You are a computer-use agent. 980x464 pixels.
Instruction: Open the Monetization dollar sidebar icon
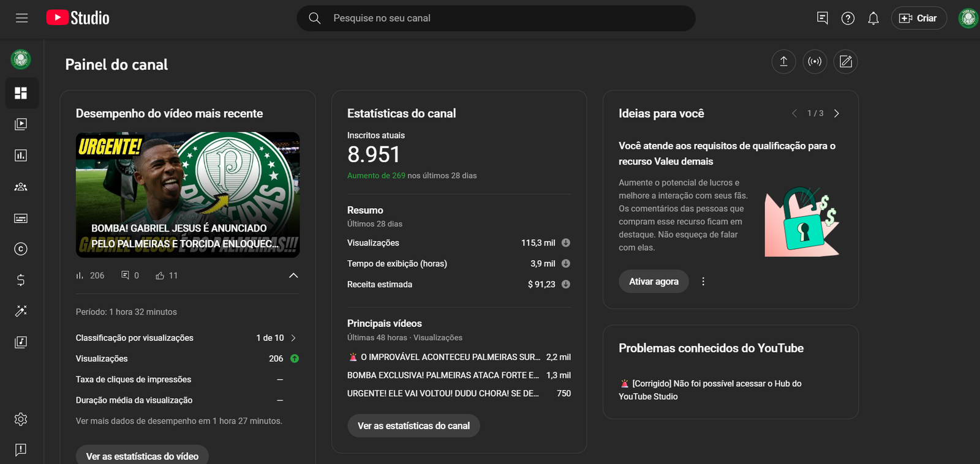click(21, 280)
